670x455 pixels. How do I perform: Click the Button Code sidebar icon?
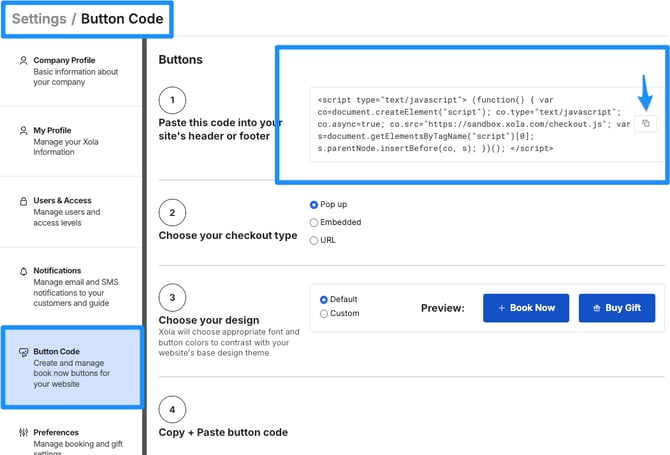pyautogui.click(x=24, y=352)
